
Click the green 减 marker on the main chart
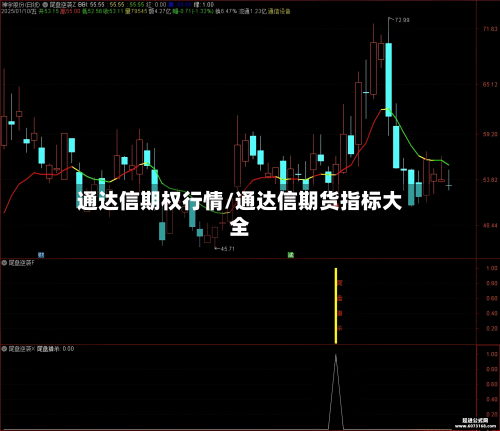pos(291,255)
